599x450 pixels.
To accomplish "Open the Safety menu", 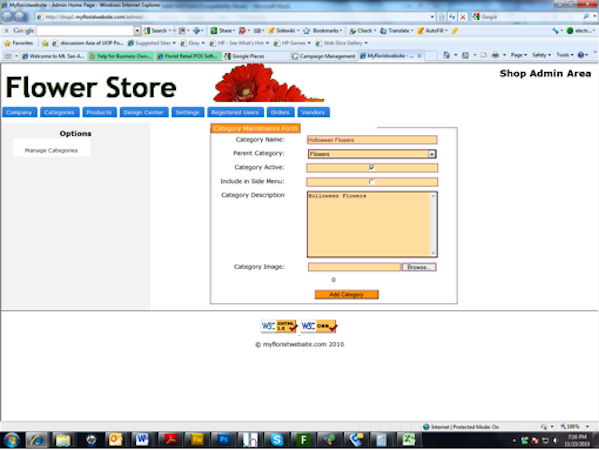I will click(x=541, y=55).
